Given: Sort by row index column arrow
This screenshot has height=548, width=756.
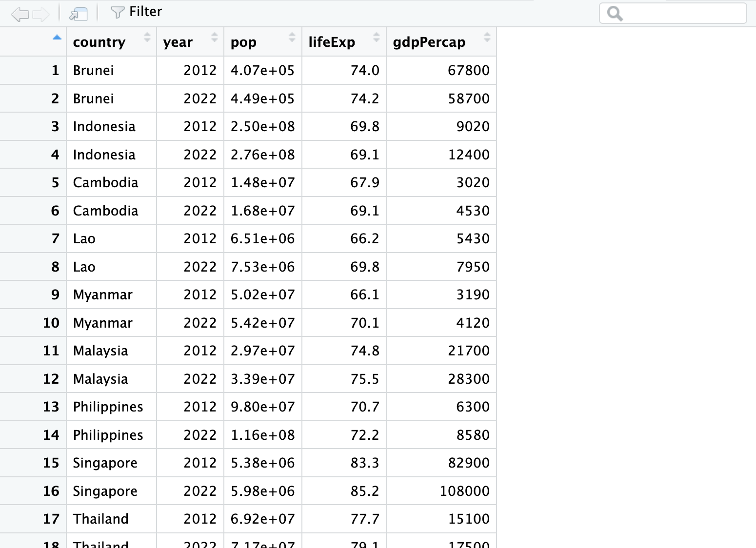Looking at the screenshot, I should pos(57,38).
